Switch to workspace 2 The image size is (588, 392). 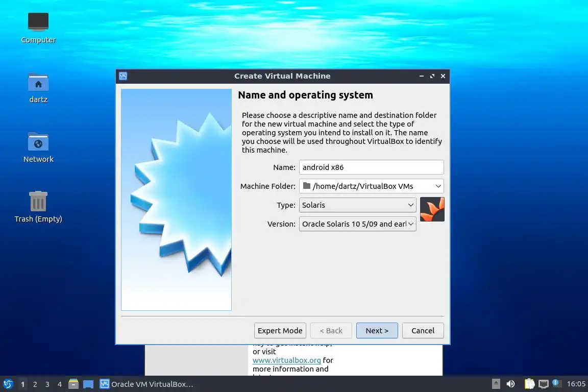pos(35,384)
